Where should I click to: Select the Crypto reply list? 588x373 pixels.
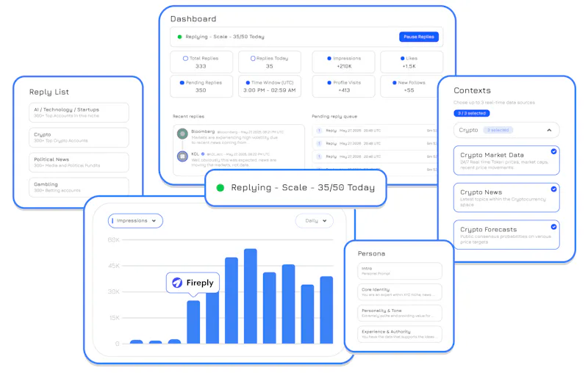click(x=79, y=137)
